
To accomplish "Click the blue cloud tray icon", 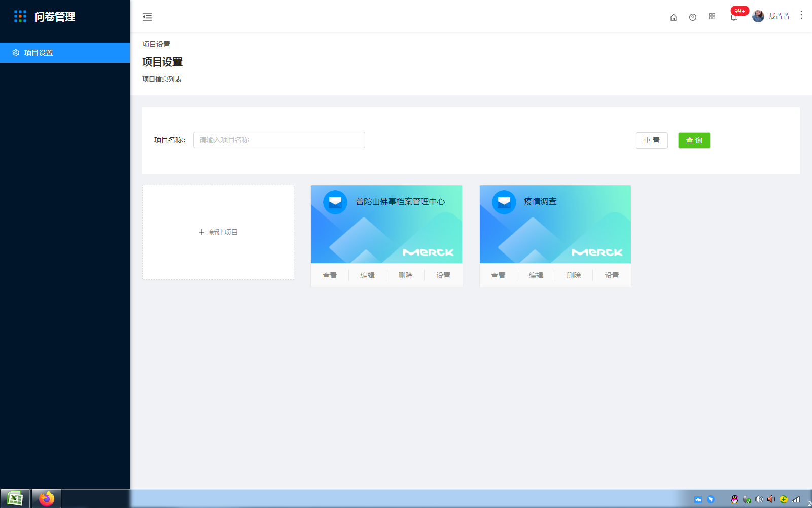I will pyautogui.click(x=698, y=499).
